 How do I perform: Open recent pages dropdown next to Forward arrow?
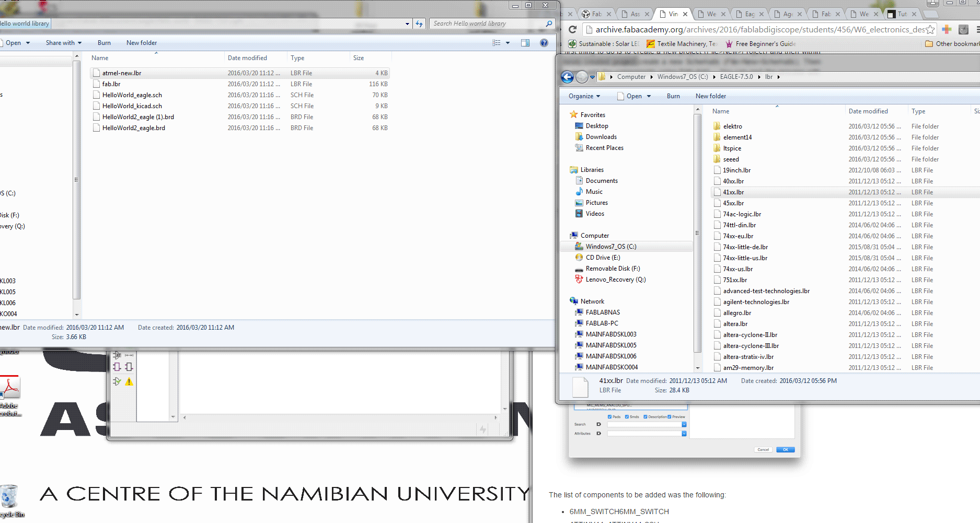coord(592,77)
